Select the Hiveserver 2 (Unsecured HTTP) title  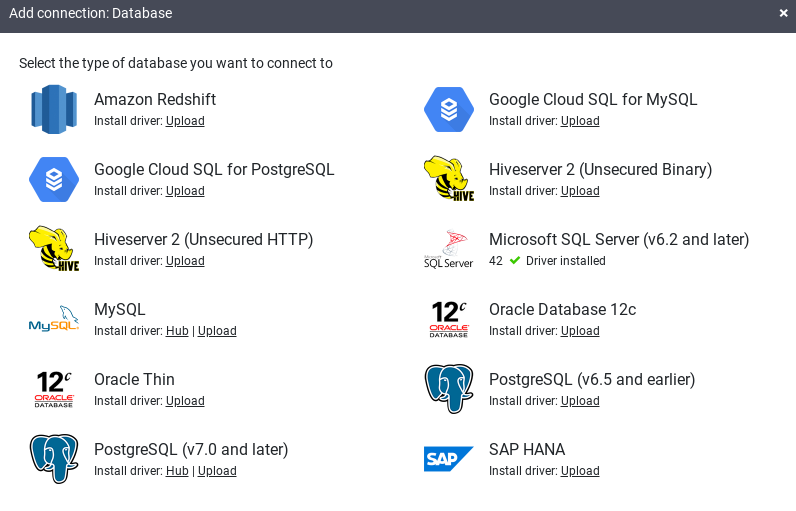[x=203, y=240]
